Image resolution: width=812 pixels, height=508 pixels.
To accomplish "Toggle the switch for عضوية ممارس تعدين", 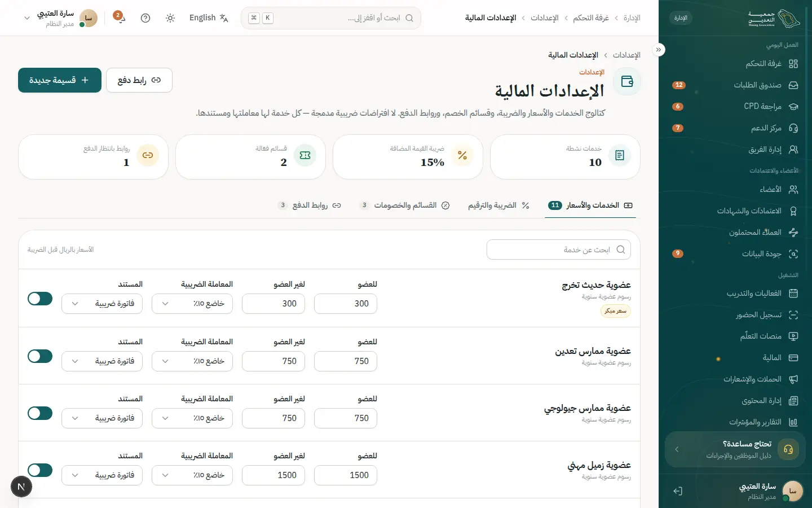I will pyautogui.click(x=40, y=356).
